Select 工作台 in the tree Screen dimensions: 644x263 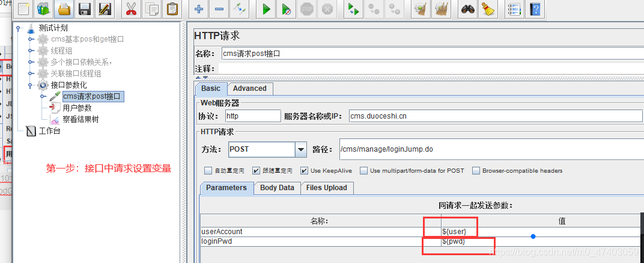49,131
